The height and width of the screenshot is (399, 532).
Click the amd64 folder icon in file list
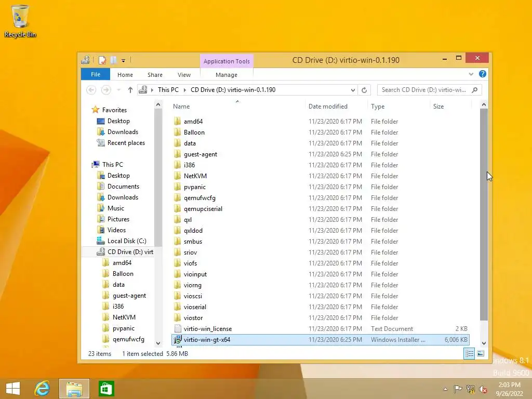click(x=177, y=121)
